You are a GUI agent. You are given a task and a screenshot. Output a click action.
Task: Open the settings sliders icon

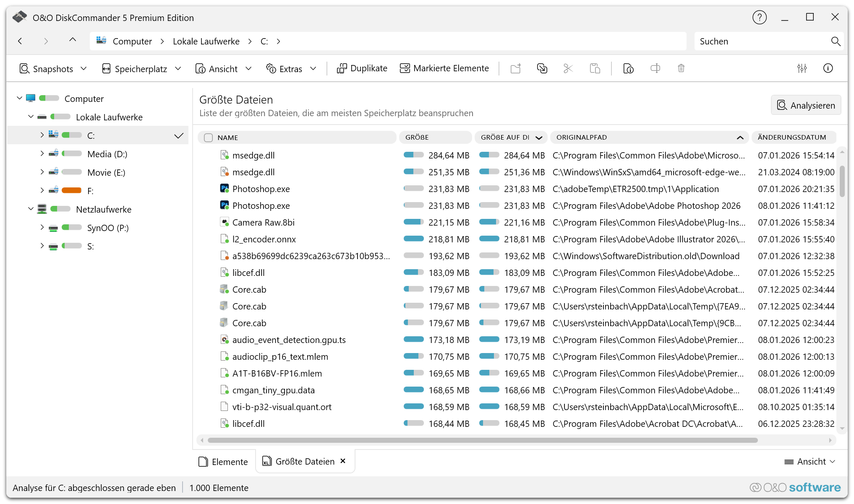pos(802,68)
